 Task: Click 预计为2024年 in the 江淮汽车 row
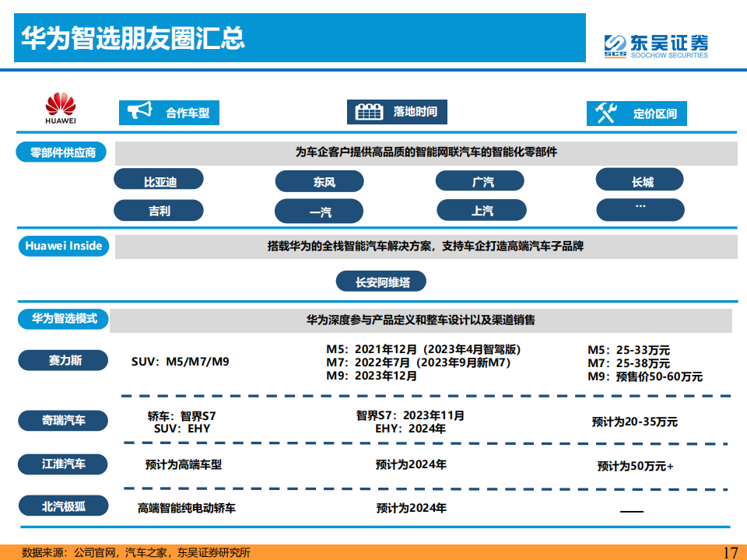click(411, 465)
